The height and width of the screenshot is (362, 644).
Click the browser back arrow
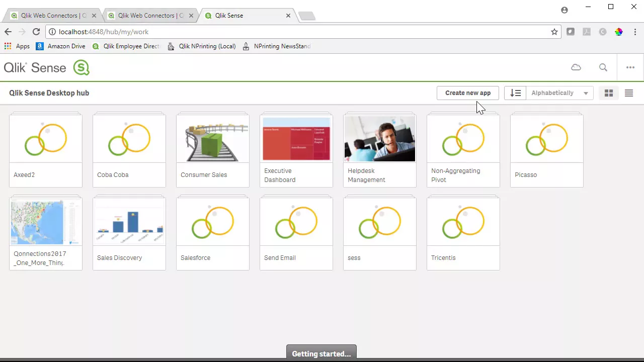tap(8, 32)
